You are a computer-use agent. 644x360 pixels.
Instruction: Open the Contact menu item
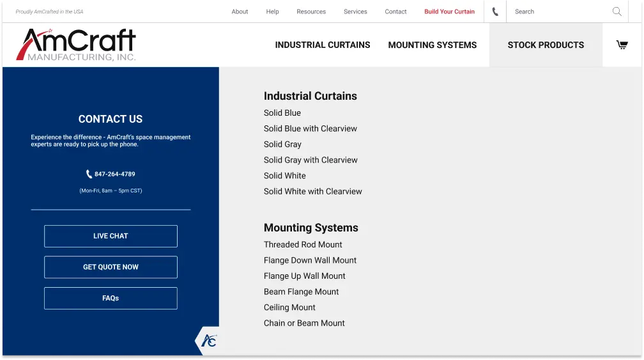click(x=395, y=12)
